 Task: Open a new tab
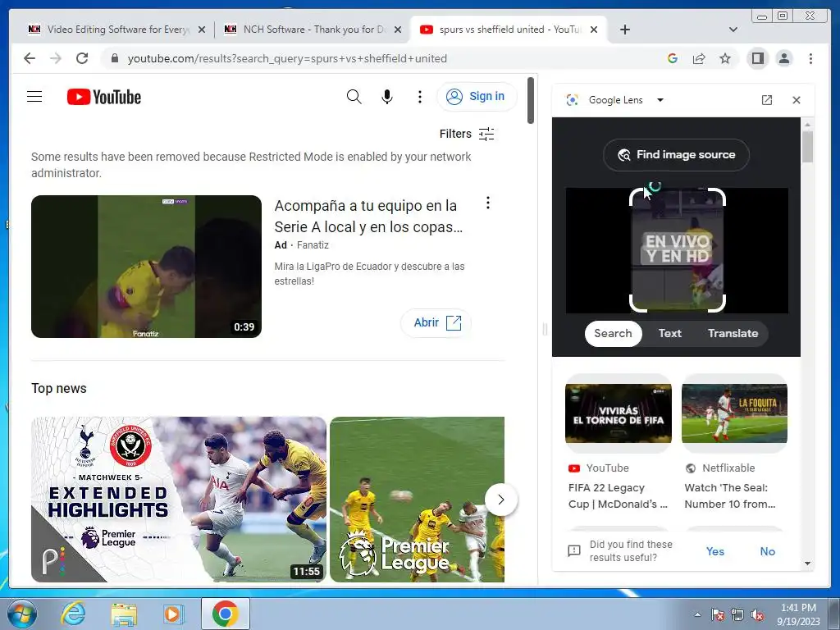(x=624, y=30)
